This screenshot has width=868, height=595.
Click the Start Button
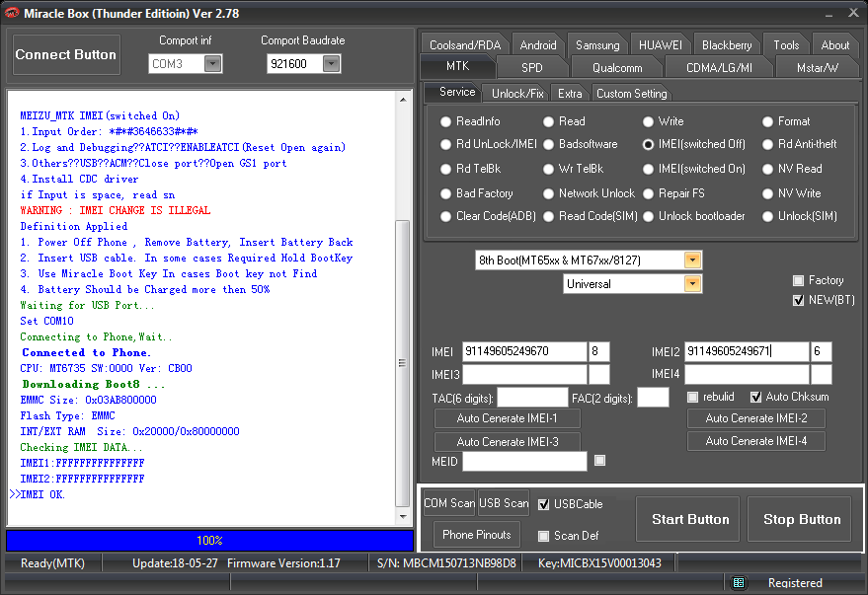690,519
